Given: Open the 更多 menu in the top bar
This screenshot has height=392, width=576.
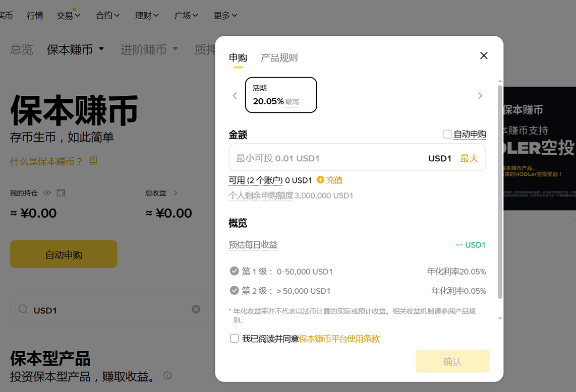Looking at the screenshot, I should [x=225, y=16].
